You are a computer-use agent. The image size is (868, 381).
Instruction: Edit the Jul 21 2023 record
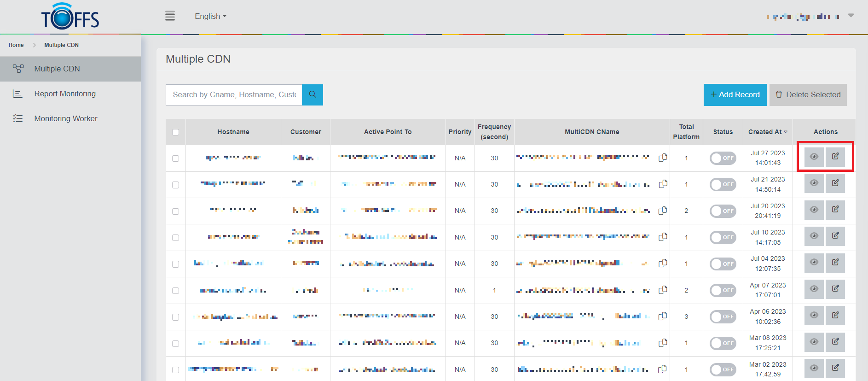click(835, 183)
